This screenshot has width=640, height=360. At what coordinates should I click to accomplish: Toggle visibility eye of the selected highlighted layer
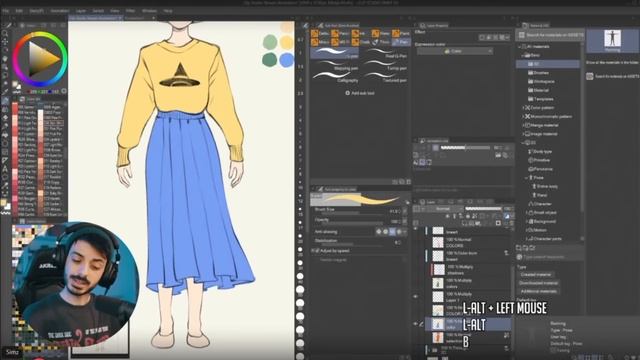pos(416,324)
